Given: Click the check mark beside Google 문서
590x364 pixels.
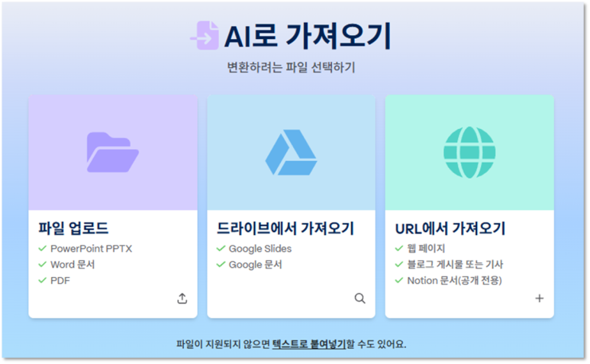Looking at the screenshot, I should tap(221, 264).
